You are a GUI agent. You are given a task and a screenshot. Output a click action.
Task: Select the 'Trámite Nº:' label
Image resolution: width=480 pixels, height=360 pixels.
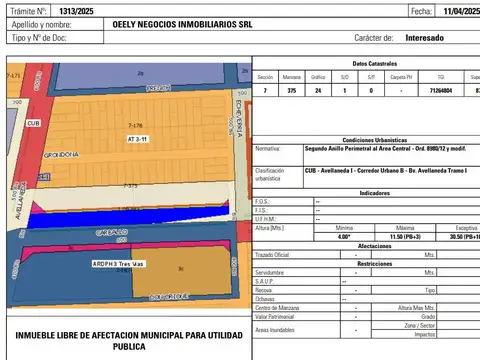tap(28, 11)
